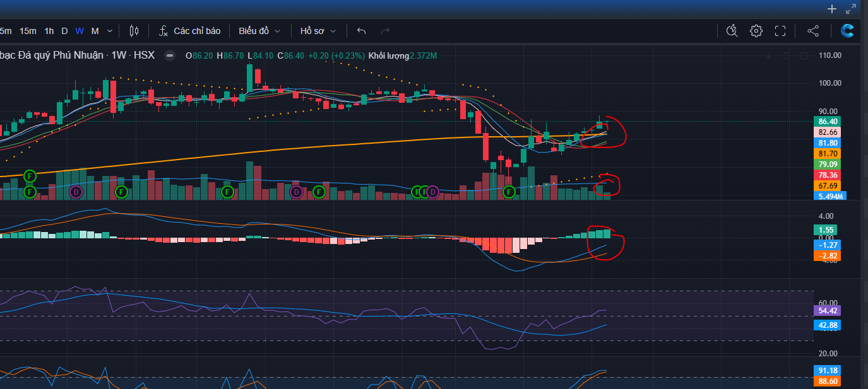Viewport: 868px width, 389px height.
Task: Open indicators via the fx icon
Action: point(163,31)
